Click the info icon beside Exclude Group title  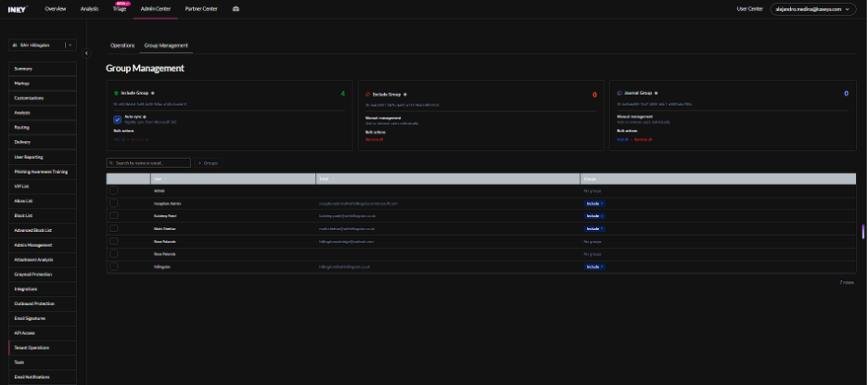[x=404, y=95]
